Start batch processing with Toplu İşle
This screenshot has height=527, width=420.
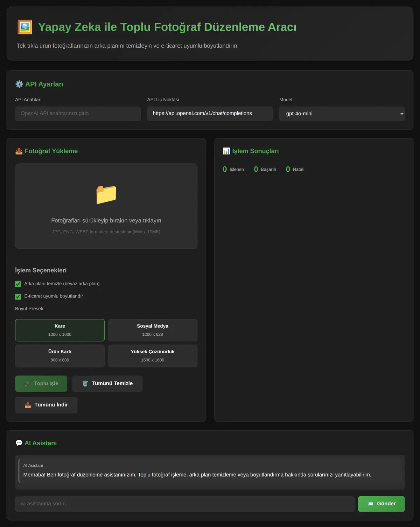tap(41, 384)
